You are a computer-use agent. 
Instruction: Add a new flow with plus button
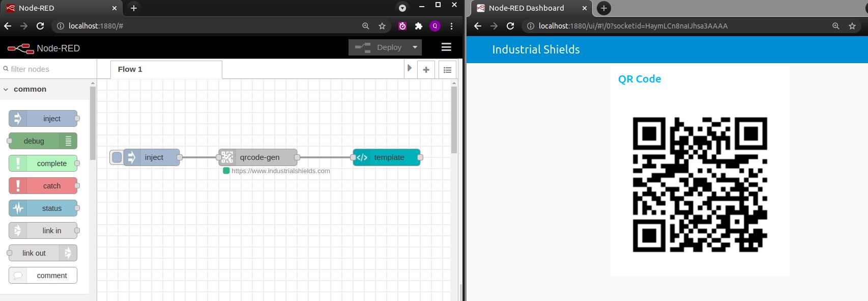[x=426, y=70]
